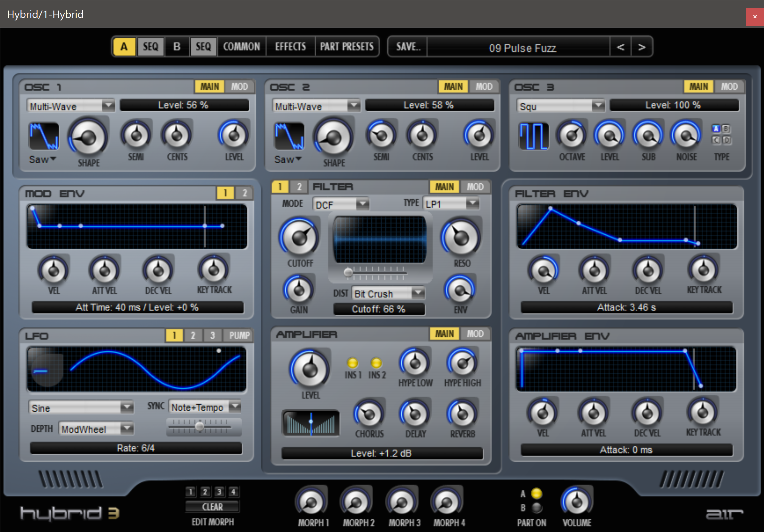Switch OSC 1 to MOD page
Image resolution: width=764 pixels, height=532 pixels.
coord(240,87)
